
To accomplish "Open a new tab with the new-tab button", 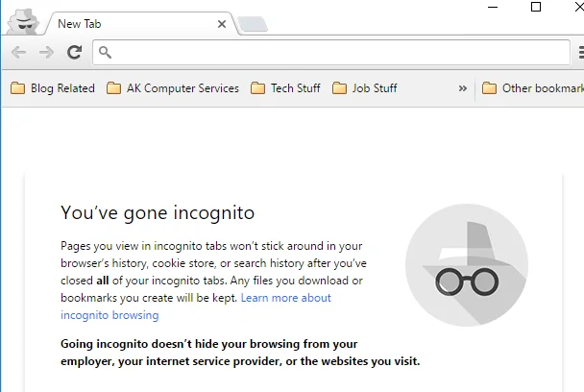I will 252,24.
